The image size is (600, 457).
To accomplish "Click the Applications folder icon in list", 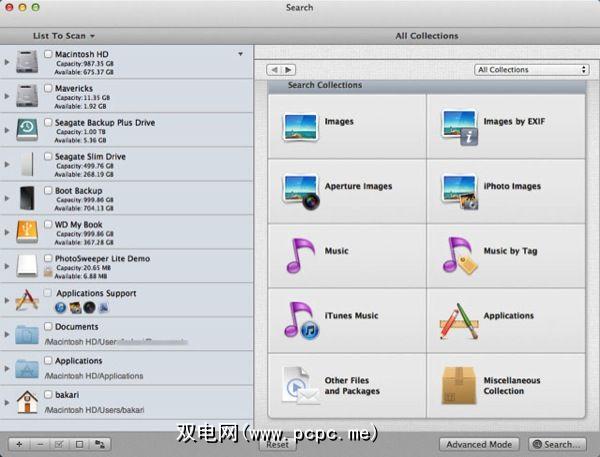I will point(27,368).
